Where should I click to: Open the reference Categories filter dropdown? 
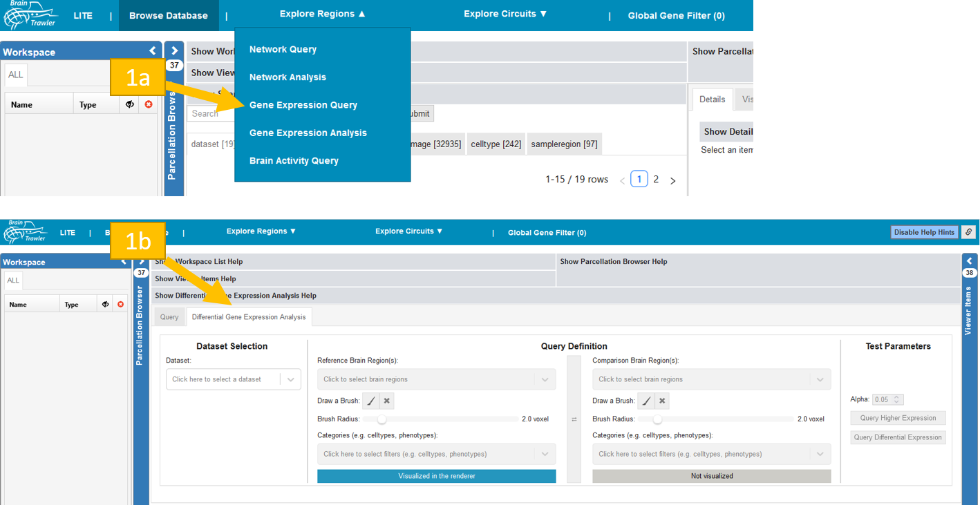pyautogui.click(x=436, y=454)
